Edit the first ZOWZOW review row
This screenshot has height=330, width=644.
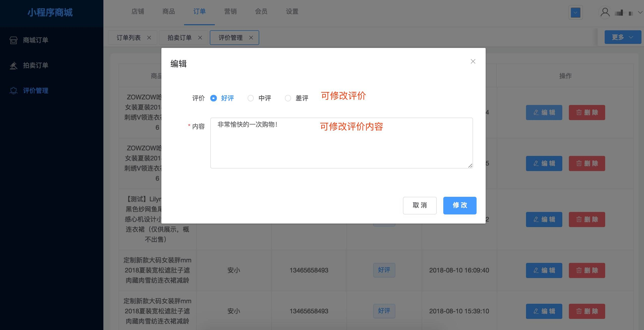pyautogui.click(x=544, y=113)
